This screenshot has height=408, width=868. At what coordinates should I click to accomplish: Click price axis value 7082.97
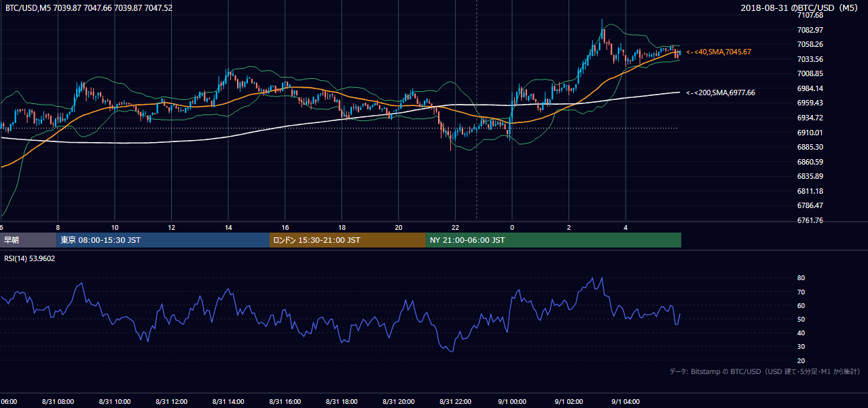[x=811, y=30]
